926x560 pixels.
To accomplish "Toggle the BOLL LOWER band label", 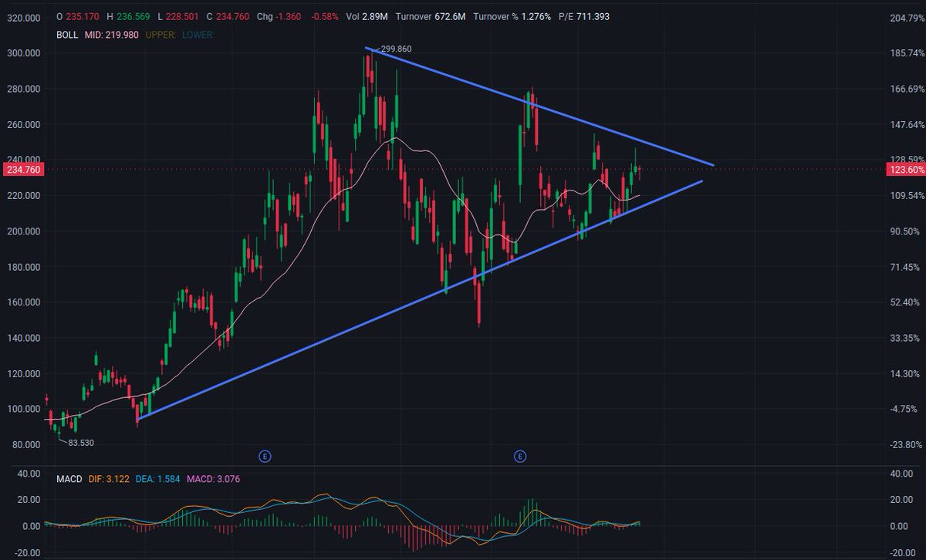I will point(198,35).
